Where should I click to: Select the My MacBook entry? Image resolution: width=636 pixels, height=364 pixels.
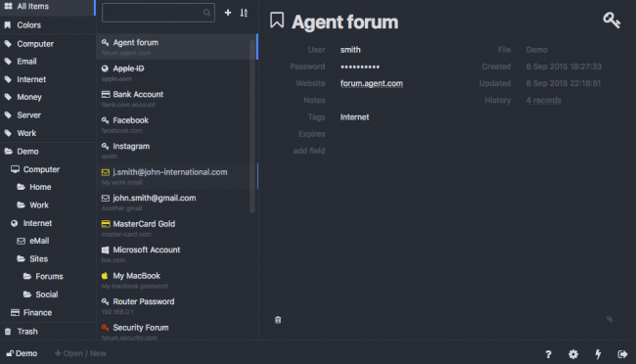pos(176,280)
